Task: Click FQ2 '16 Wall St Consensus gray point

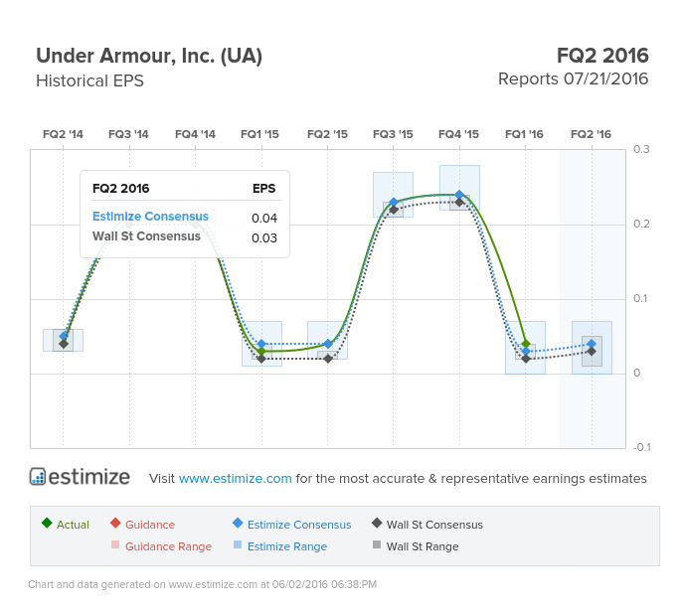Action: 592,351
